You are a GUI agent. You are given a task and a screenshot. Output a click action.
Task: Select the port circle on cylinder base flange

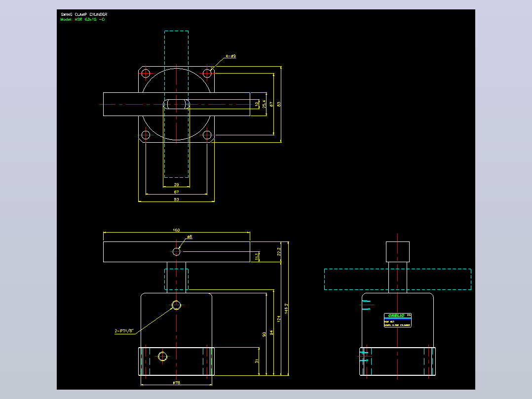[162, 357]
